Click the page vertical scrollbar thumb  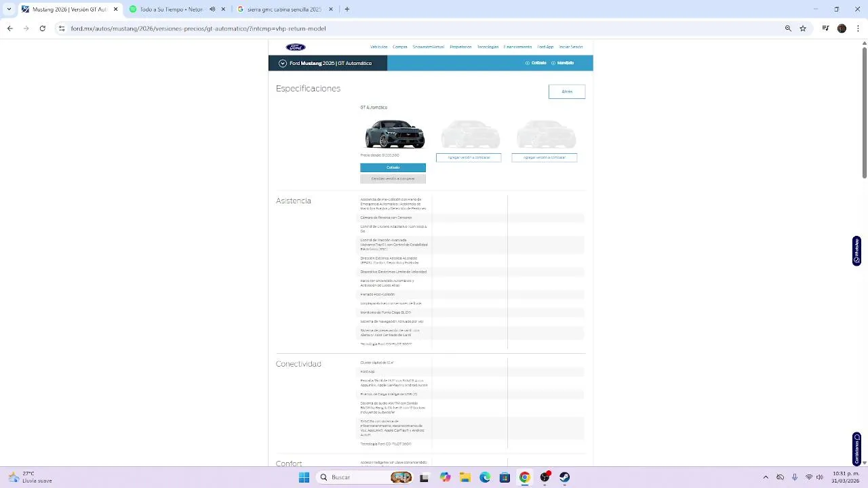pyautogui.click(x=864, y=113)
